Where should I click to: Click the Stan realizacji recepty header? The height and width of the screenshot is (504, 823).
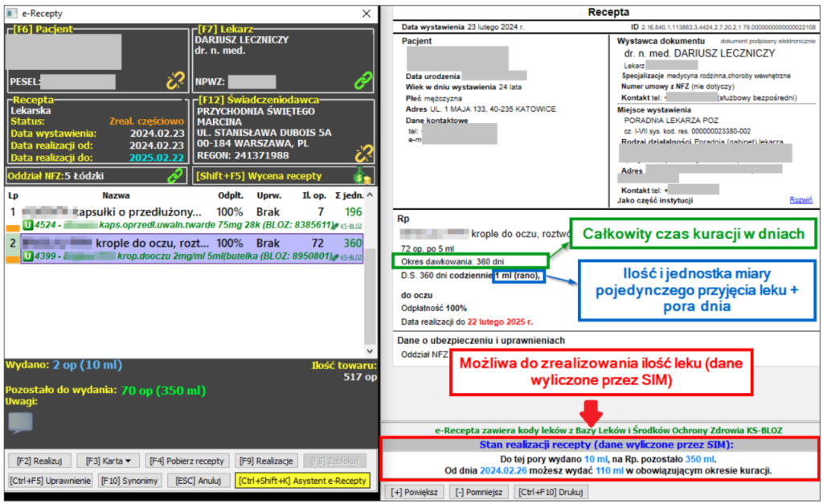pos(606,445)
